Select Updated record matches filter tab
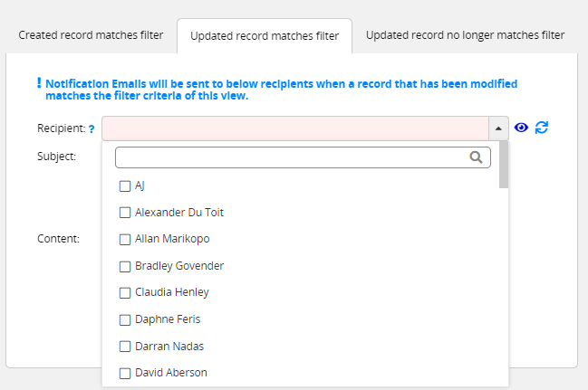Viewport: 588px width, 390px height. [265, 36]
